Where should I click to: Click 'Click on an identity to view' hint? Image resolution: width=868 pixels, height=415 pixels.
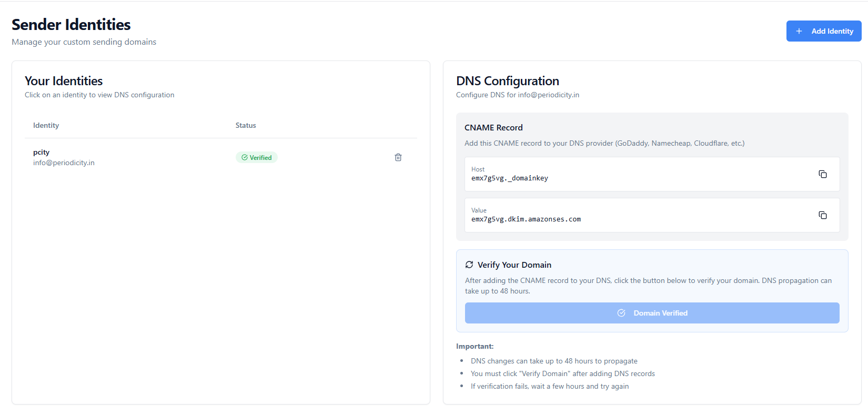click(99, 95)
